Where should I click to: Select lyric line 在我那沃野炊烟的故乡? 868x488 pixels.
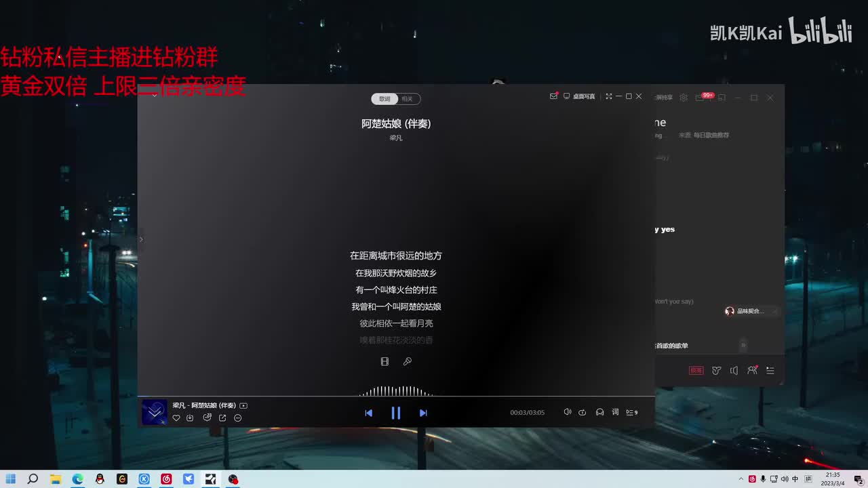[x=396, y=273]
